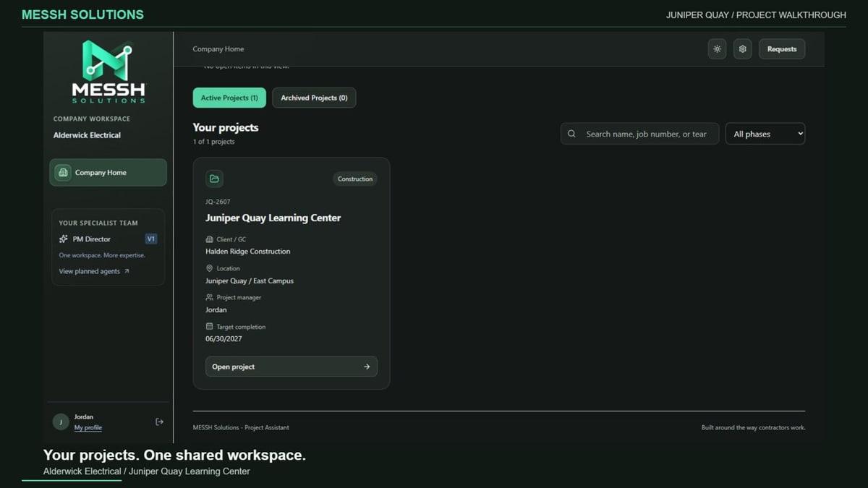Viewport: 868px width, 488px height.
Task: Click the sign out icon
Action: tap(160, 422)
